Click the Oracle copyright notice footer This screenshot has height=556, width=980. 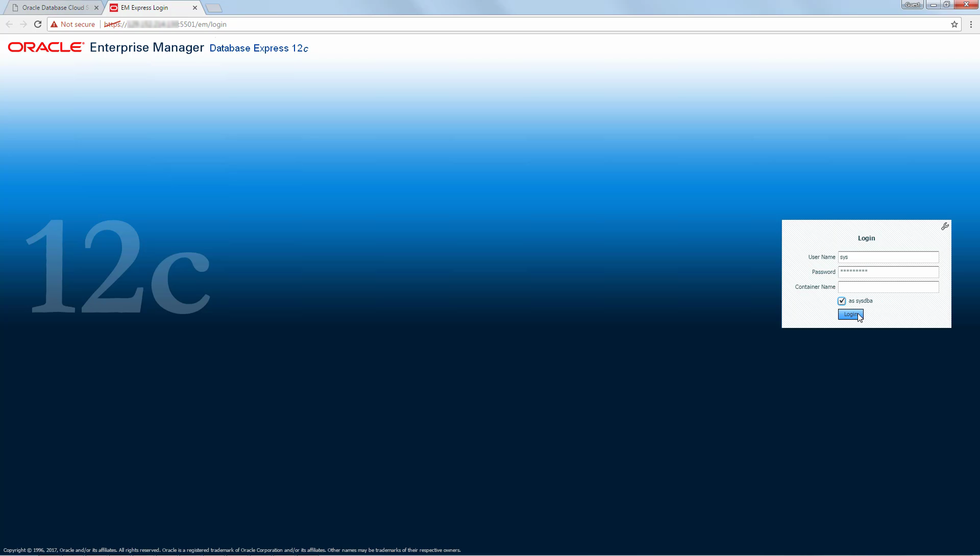232,550
